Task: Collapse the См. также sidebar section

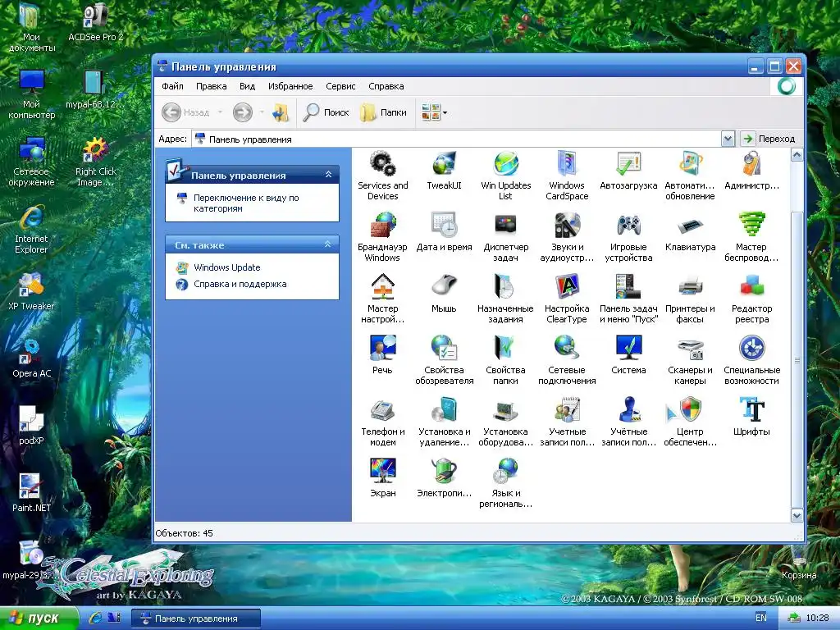Action: (x=328, y=244)
